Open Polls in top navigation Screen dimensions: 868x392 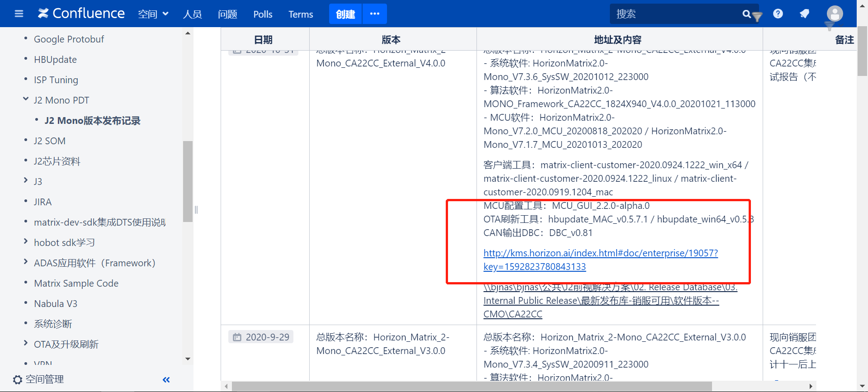(x=263, y=14)
